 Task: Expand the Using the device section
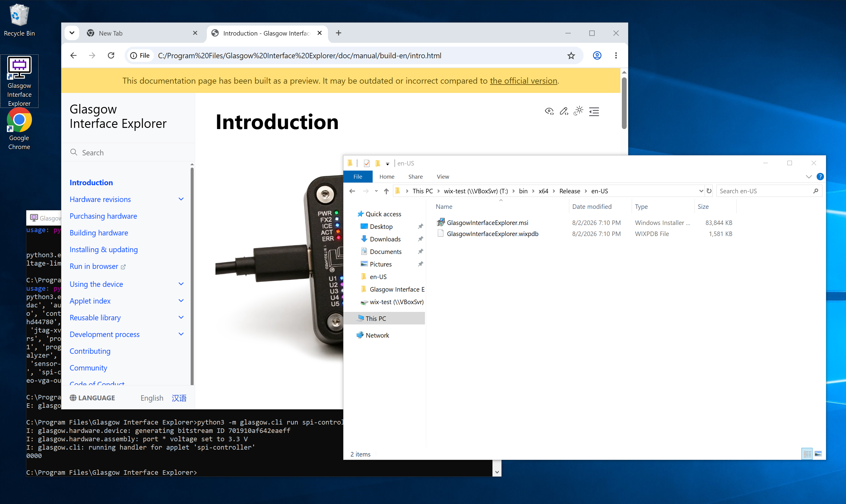point(181,284)
